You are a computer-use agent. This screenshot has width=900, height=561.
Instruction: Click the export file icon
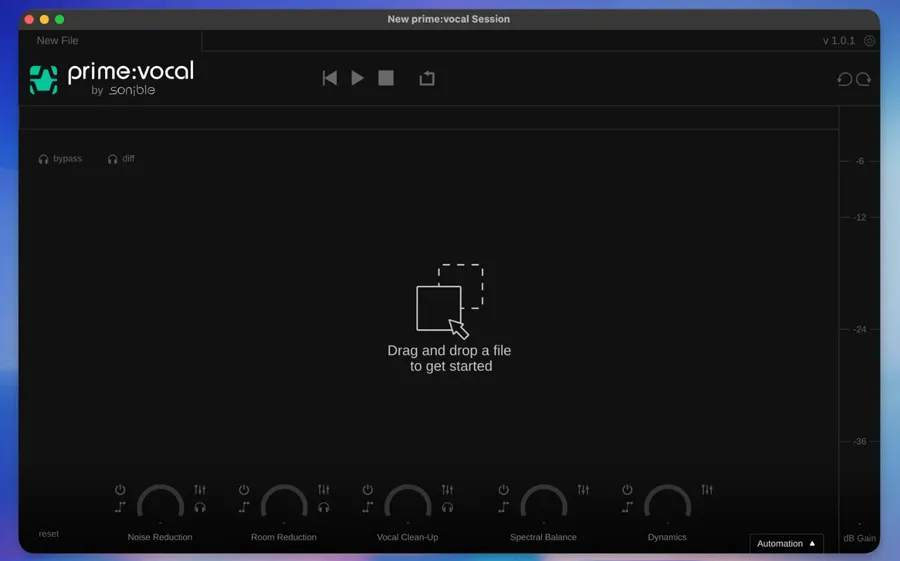pyautogui.click(x=427, y=78)
